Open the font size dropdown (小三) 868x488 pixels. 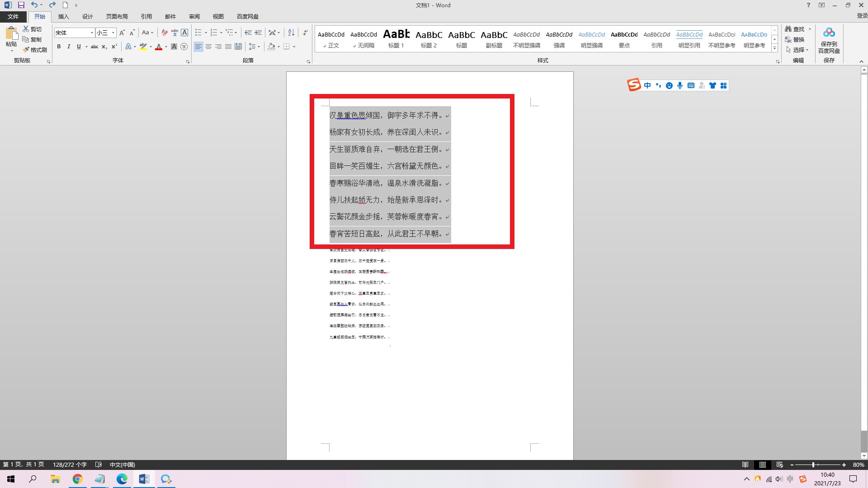tap(113, 33)
